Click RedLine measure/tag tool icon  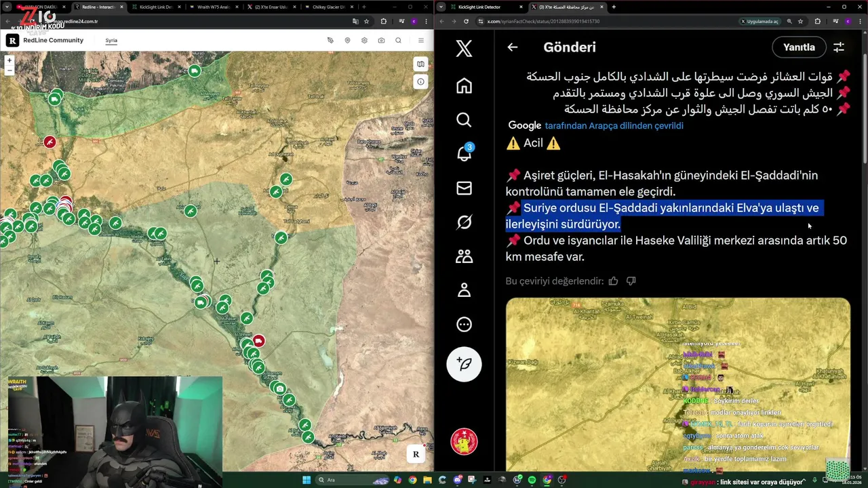(x=330, y=41)
